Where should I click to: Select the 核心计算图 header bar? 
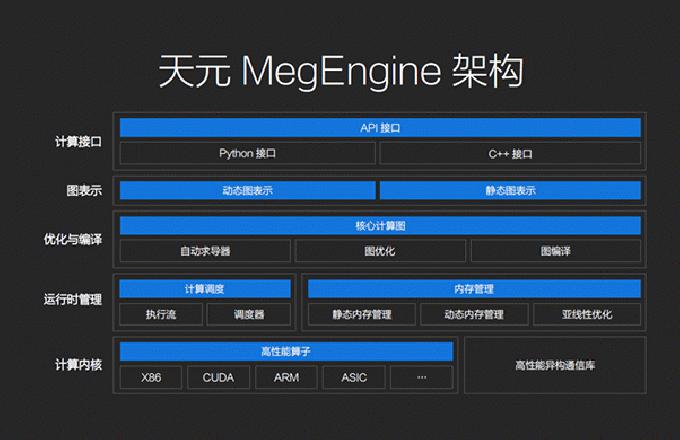click(380, 226)
